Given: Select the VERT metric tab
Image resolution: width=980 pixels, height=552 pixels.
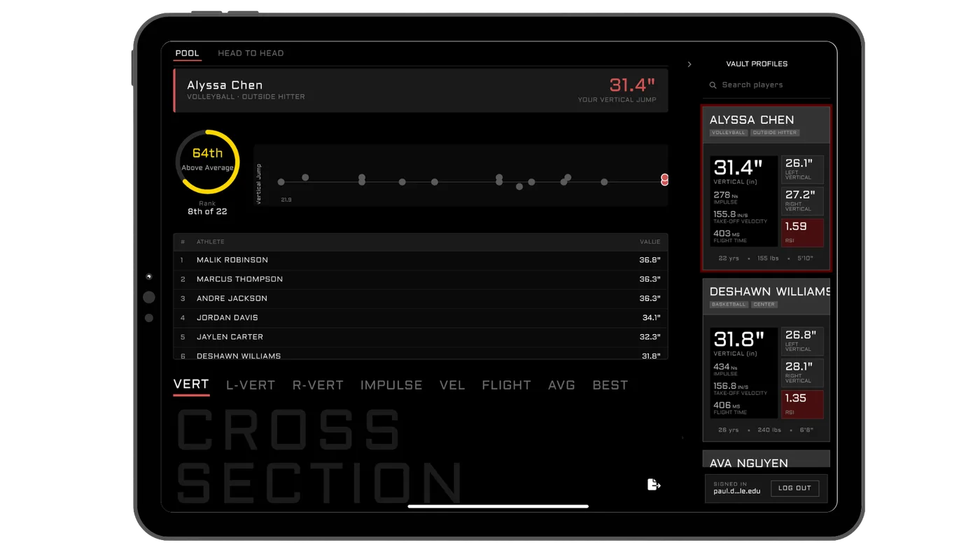Looking at the screenshot, I should click(191, 385).
